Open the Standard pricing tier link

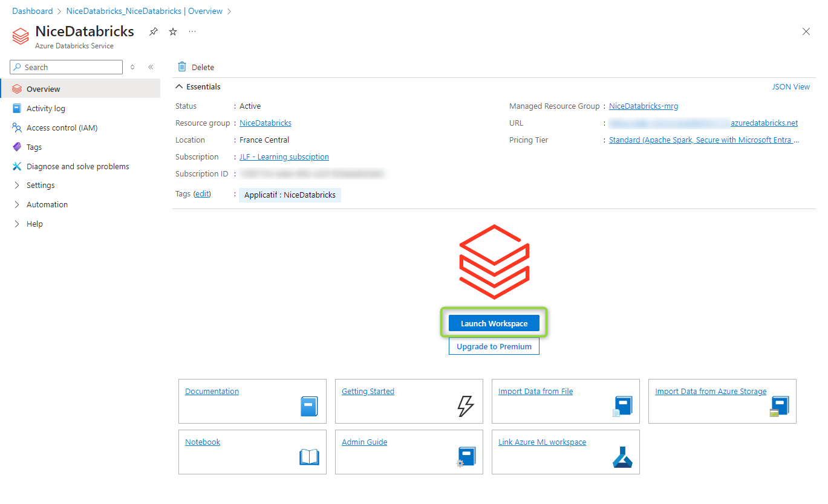pyautogui.click(x=704, y=140)
